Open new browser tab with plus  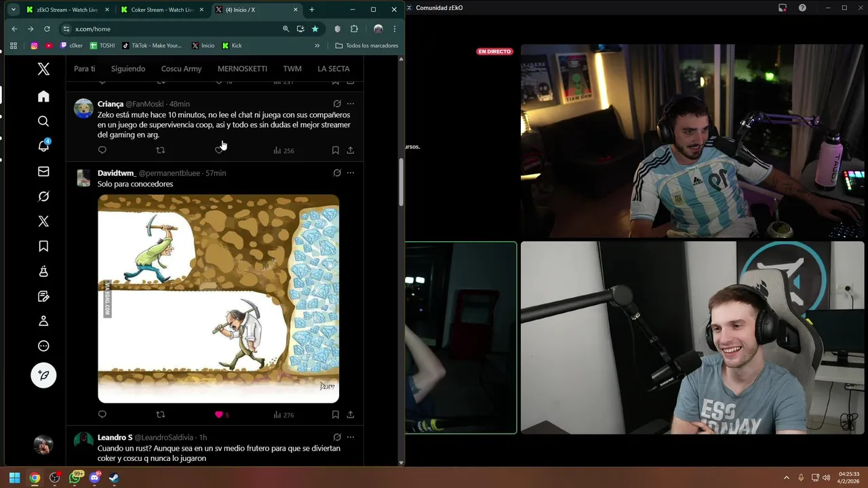pyautogui.click(x=312, y=9)
